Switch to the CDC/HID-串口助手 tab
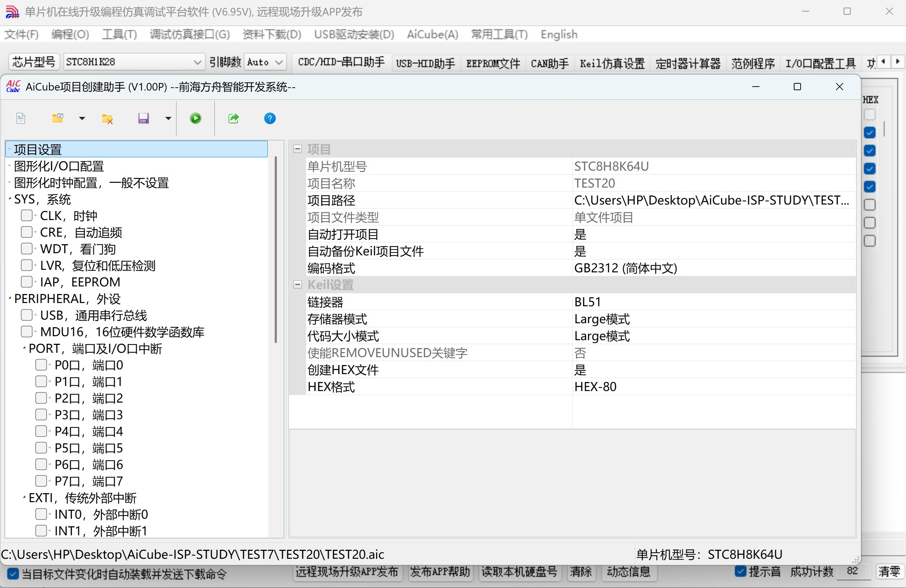Viewport: 906px width, 588px height. (x=341, y=62)
